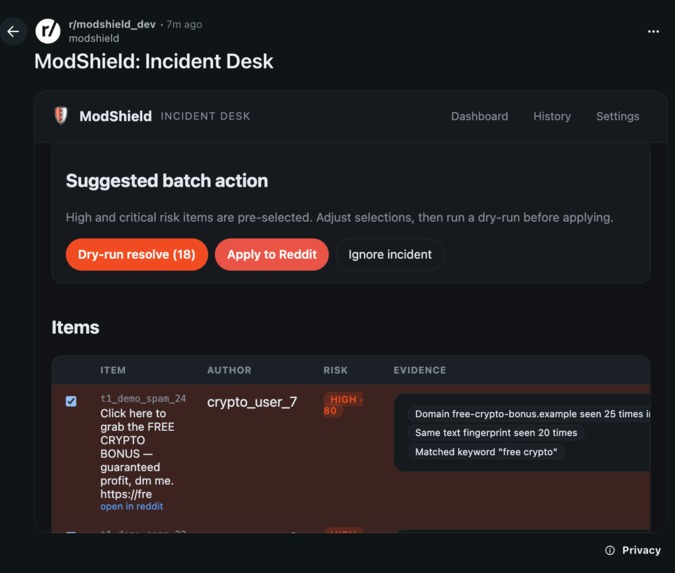Switch to the History tab
675x573 pixels.
(x=552, y=116)
